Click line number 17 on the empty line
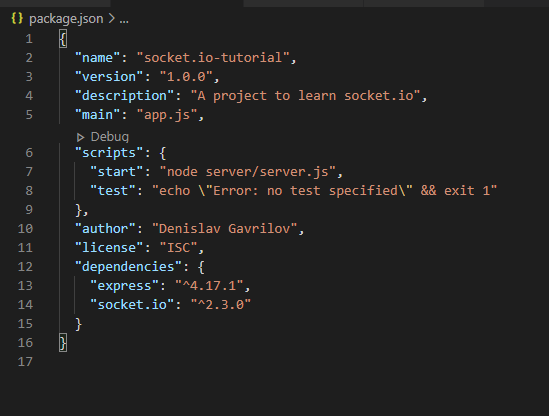The width and height of the screenshot is (549, 416). tap(25, 362)
